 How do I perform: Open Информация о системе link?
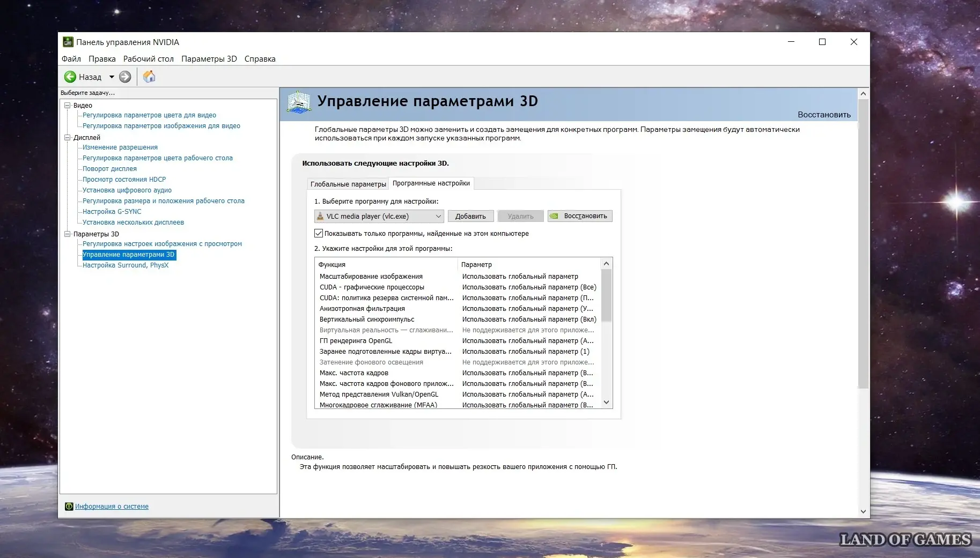click(112, 507)
